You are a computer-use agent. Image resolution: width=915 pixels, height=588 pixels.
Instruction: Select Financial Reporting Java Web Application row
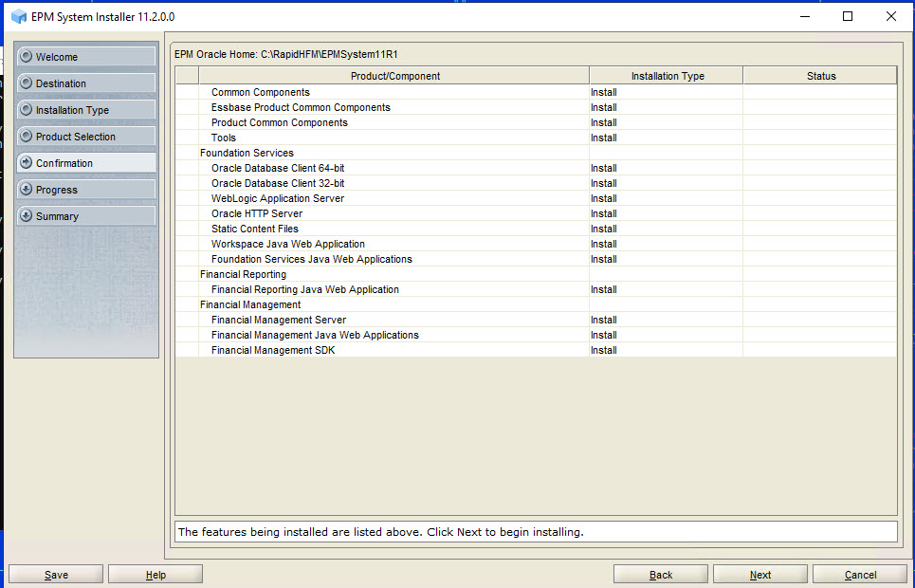coord(536,289)
